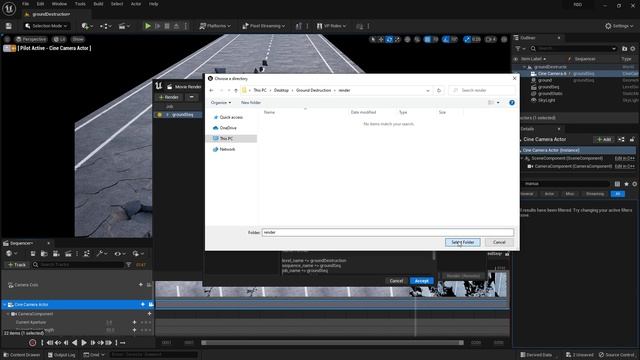The width and height of the screenshot is (640, 360).
Task: Open the Organize dropdown
Action: point(221,102)
